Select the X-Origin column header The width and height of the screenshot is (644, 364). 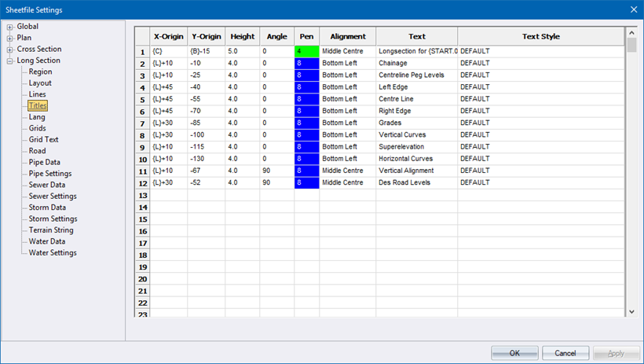pyautogui.click(x=169, y=36)
